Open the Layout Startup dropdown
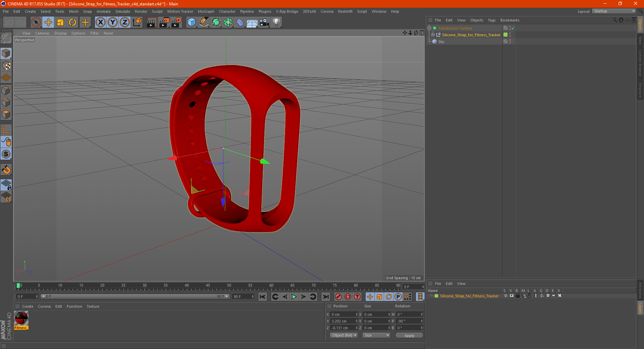 click(x=614, y=11)
